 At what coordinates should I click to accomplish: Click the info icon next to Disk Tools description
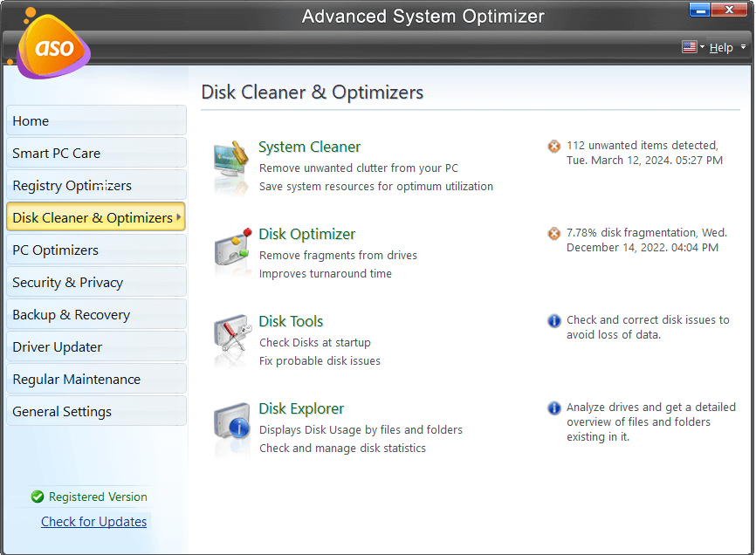tap(553, 321)
